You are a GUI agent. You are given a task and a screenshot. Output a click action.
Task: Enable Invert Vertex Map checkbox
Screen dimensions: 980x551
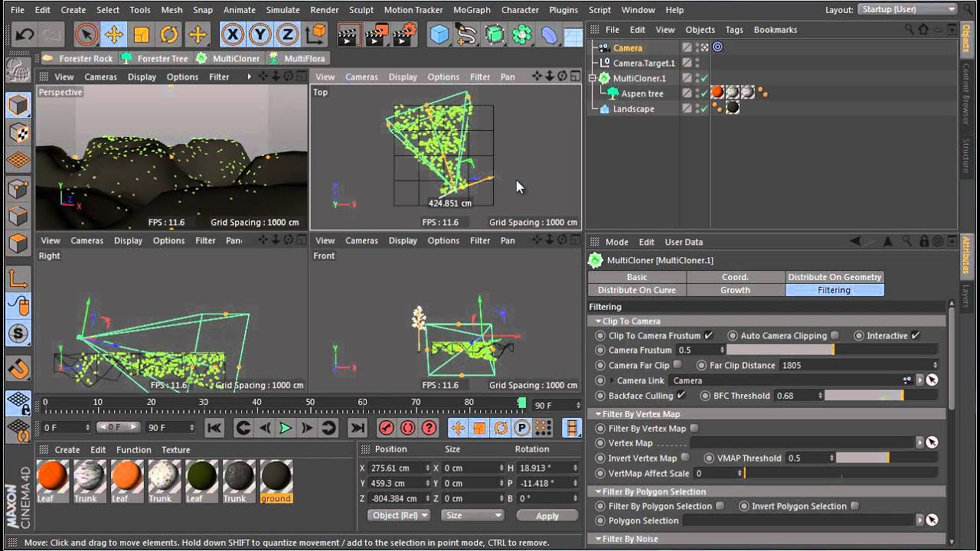pos(684,458)
